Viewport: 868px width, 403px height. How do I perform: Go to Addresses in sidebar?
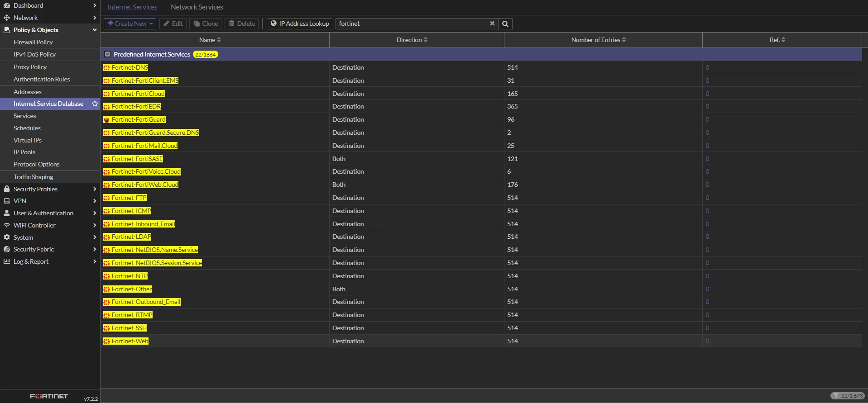[x=28, y=92]
